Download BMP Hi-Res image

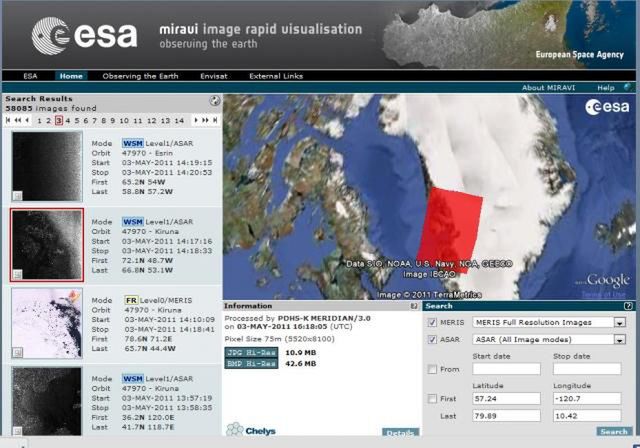pyautogui.click(x=251, y=364)
